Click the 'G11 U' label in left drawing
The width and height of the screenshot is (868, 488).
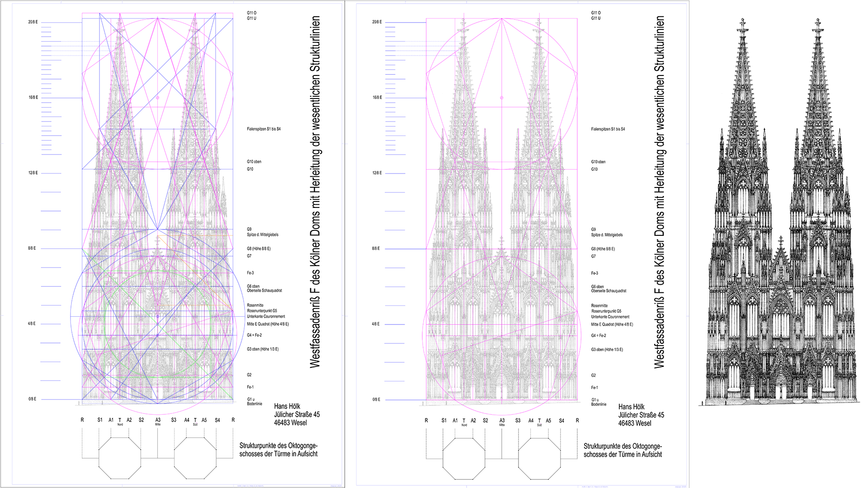pyautogui.click(x=251, y=19)
